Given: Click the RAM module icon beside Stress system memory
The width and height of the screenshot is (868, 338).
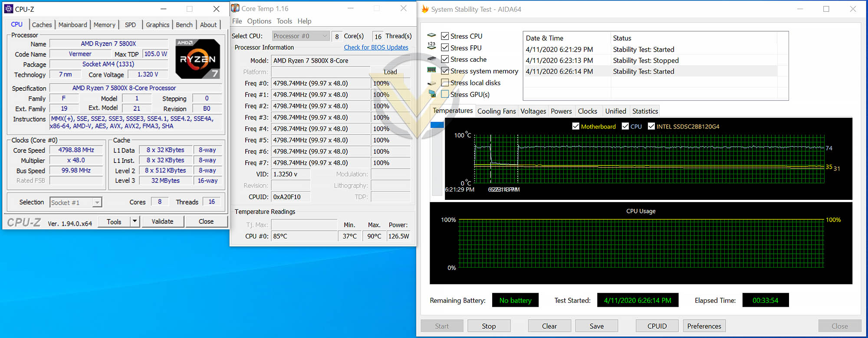Looking at the screenshot, I should (x=431, y=70).
